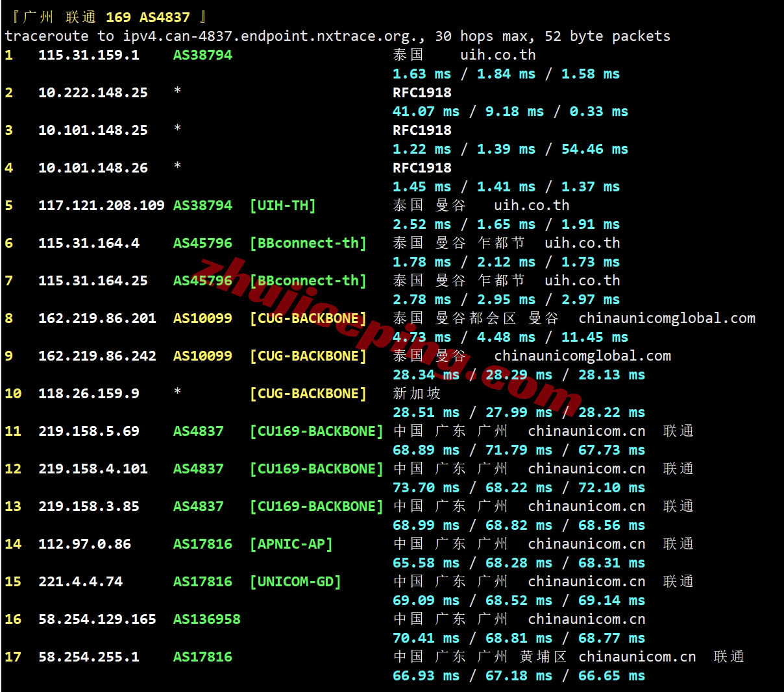The height and width of the screenshot is (692, 784).
Task: Click the 71.79 ms latency value
Action: coord(519,449)
